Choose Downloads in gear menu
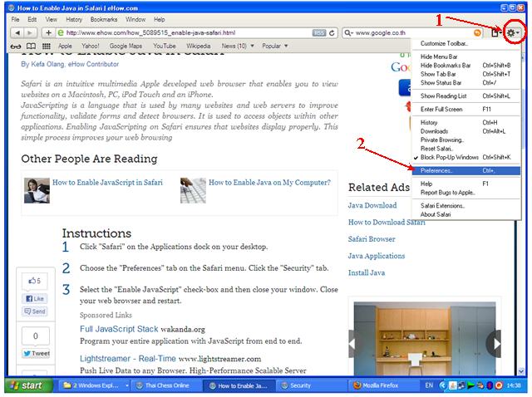Image resolution: width=532 pixels, height=397 pixels. coord(466,131)
